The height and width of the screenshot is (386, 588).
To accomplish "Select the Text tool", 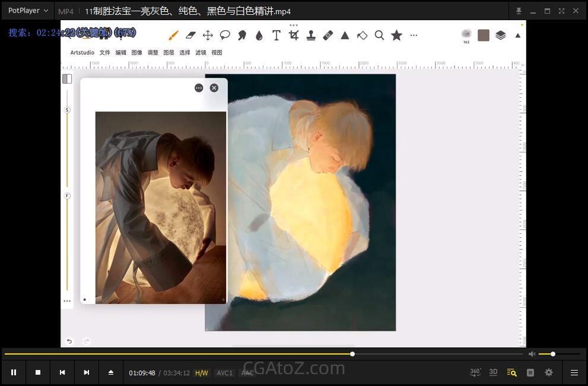I will point(276,36).
